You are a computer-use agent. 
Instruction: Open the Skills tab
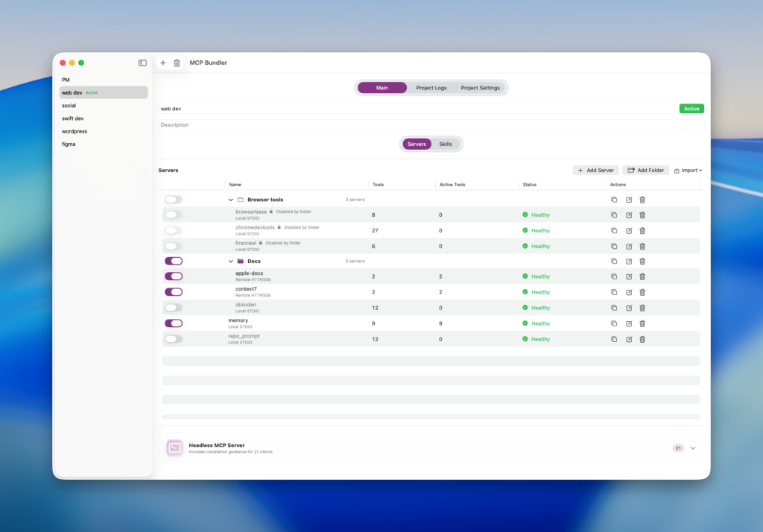click(x=445, y=144)
